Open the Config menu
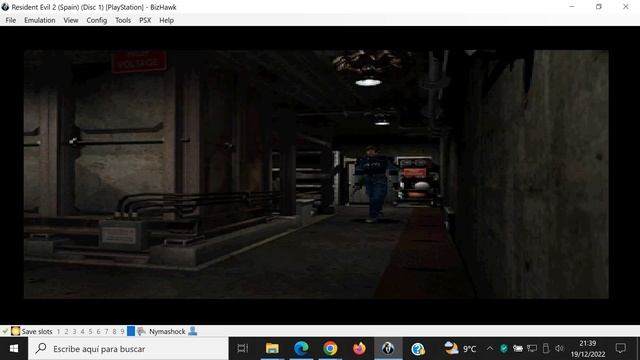Viewport: 640px width, 360px height. point(97,20)
